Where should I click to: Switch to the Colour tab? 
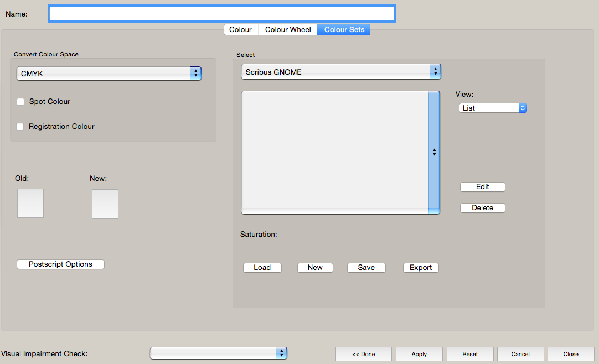coord(240,30)
